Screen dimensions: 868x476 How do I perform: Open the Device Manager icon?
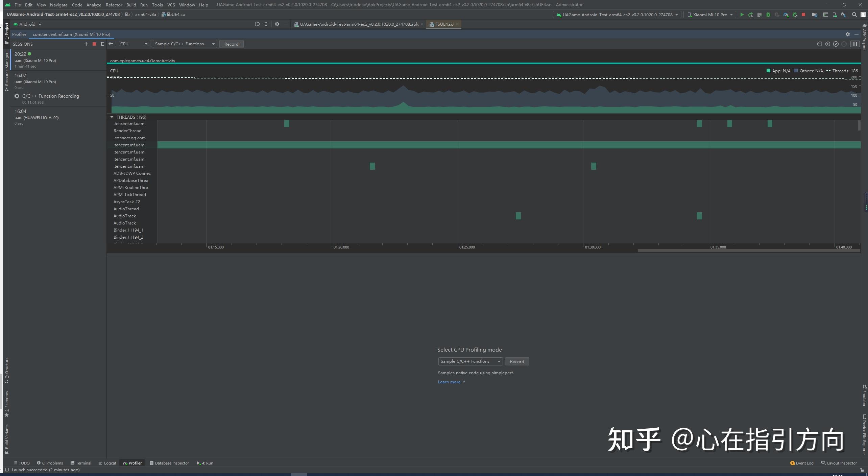coord(835,15)
